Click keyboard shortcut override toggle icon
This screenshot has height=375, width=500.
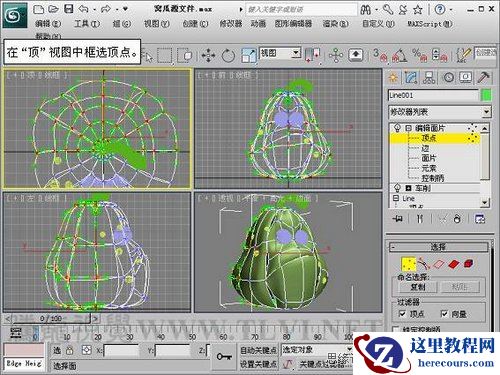[x=356, y=55]
